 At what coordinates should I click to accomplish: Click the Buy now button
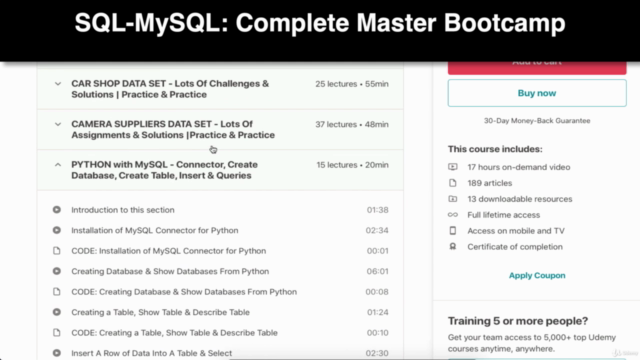[x=537, y=93]
